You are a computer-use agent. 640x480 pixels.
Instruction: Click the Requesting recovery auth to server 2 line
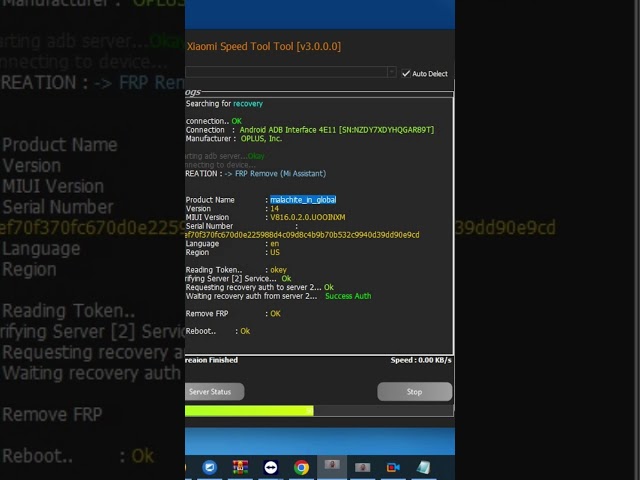pos(260,287)
